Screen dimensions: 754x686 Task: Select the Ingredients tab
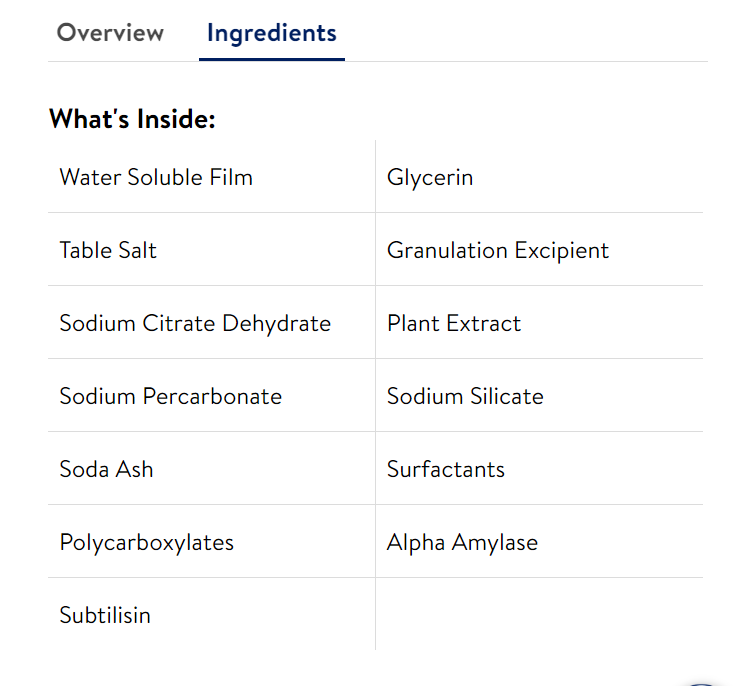coord(272,34)
